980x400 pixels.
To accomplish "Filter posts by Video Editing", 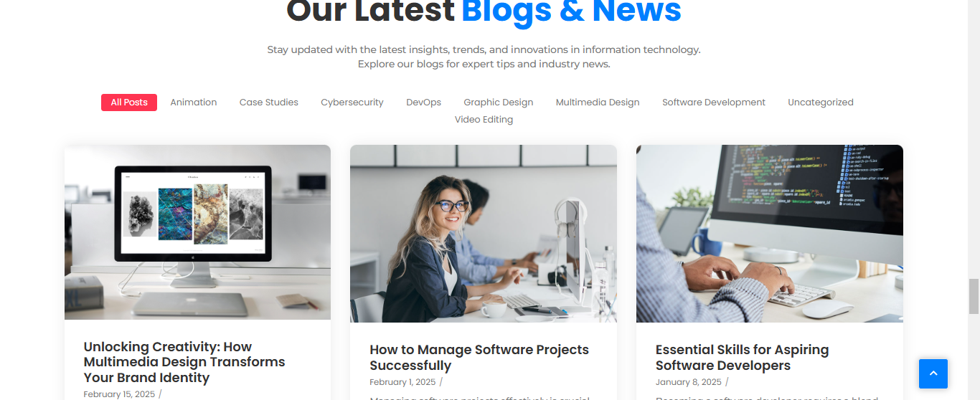I will [x=484, y=120].
